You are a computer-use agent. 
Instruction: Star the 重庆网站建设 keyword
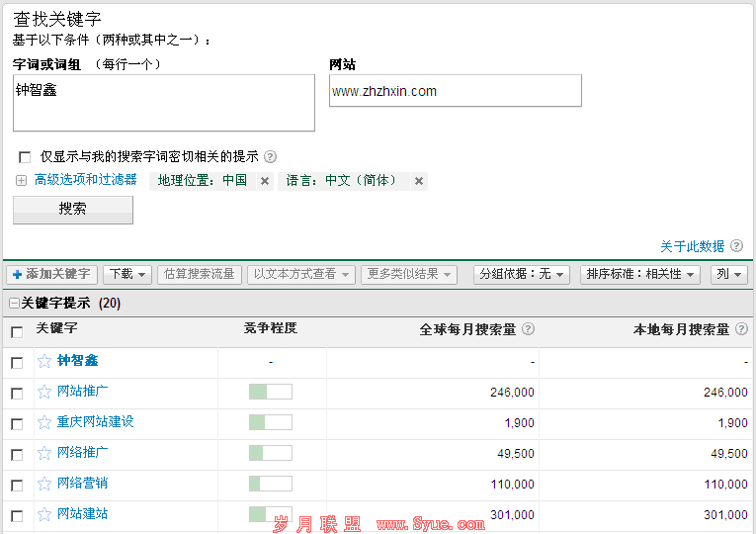point(44,422)
